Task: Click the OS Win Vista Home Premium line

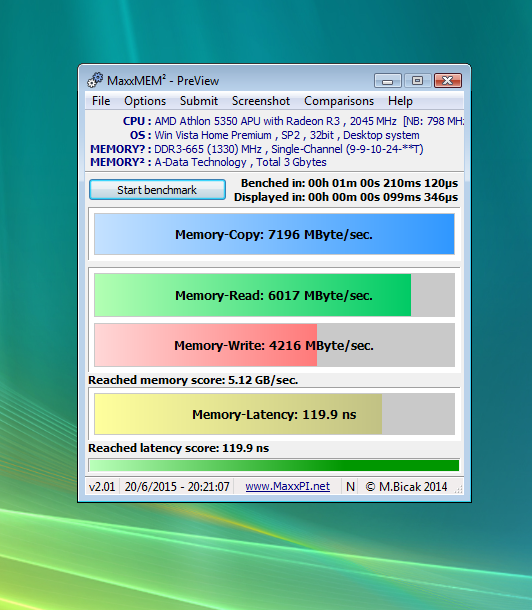Action: [275, 135]
